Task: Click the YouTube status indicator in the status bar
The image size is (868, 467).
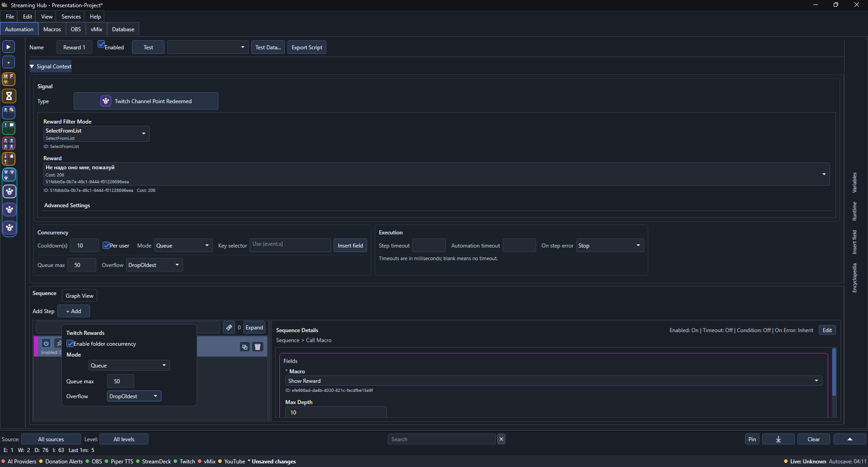Action: point(232,462)
